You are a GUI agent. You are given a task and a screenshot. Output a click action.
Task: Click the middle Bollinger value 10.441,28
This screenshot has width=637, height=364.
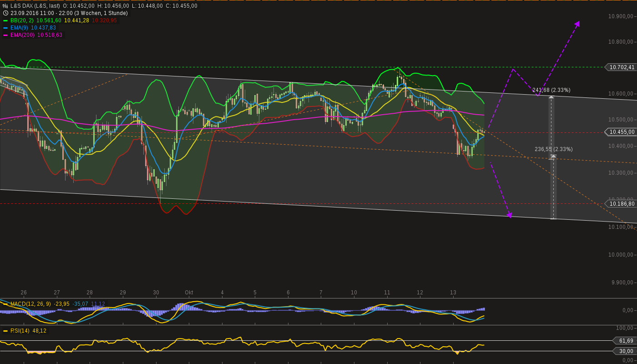pos(76,20)
